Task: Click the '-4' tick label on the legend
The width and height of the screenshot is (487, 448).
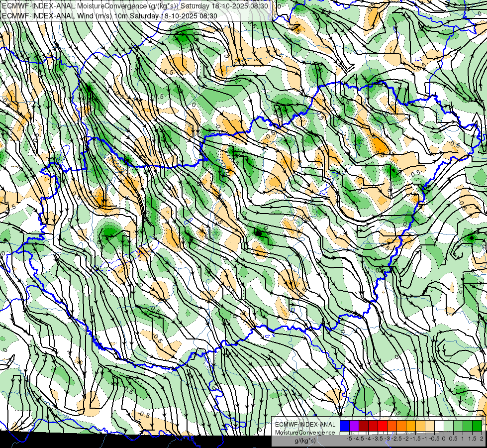Action: click(368, 439)
